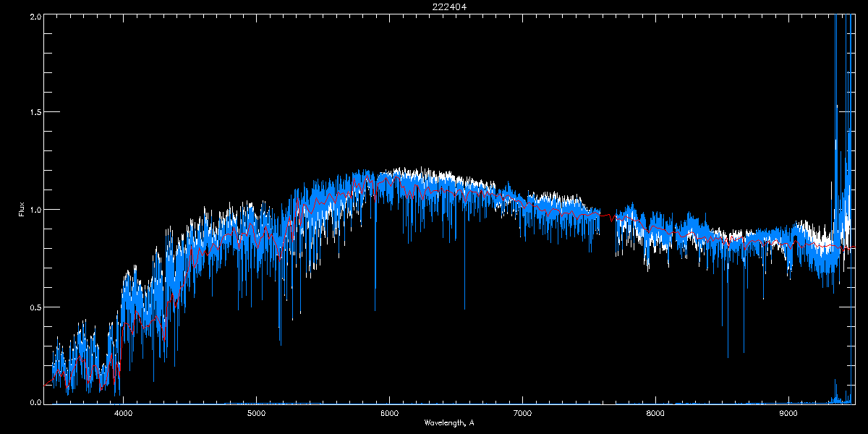Select the 8000 wavelength tick label
This screenshot has width=868, height=434.
point(655,414)
